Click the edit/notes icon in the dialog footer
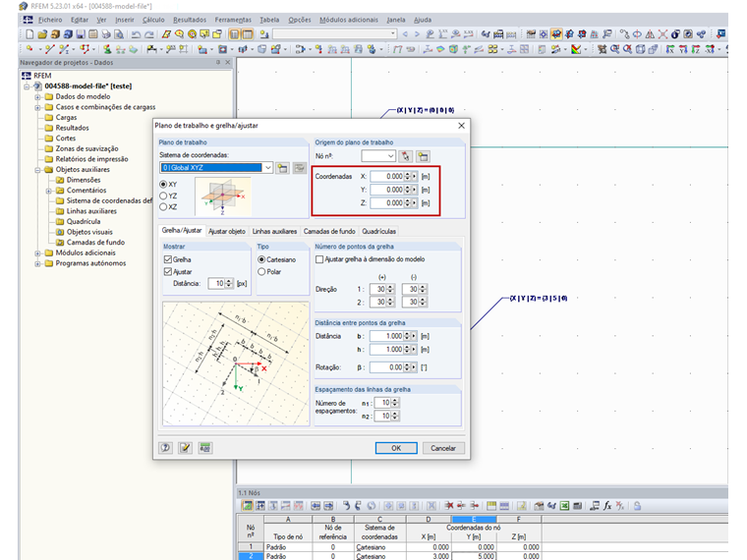The width and height of the screenshot is (747, 560). (x=185, y=448)
